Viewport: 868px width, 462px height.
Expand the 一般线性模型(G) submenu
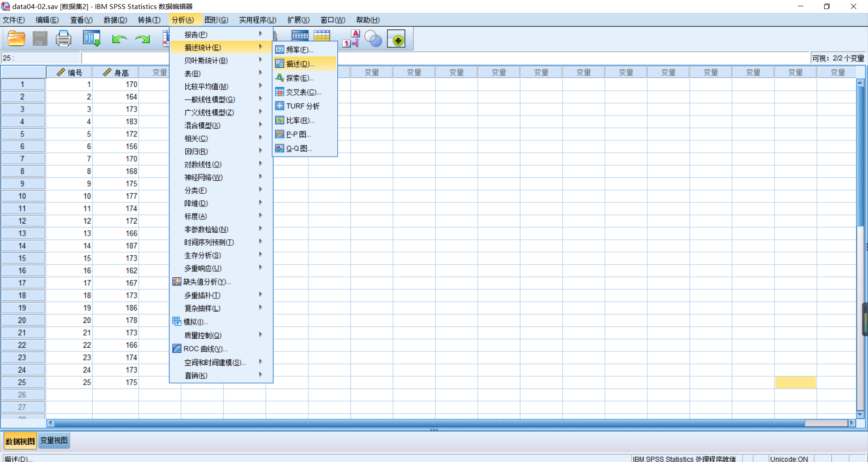221,99
